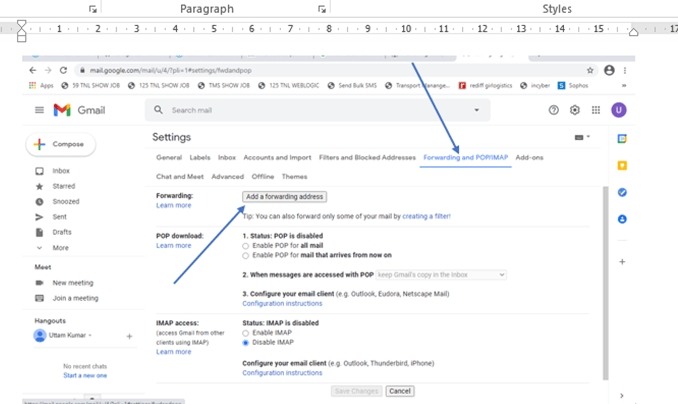This screenshot has width=678, height=404.
Task: Open the Gmail settings gear icon
Action: [575, 110]
